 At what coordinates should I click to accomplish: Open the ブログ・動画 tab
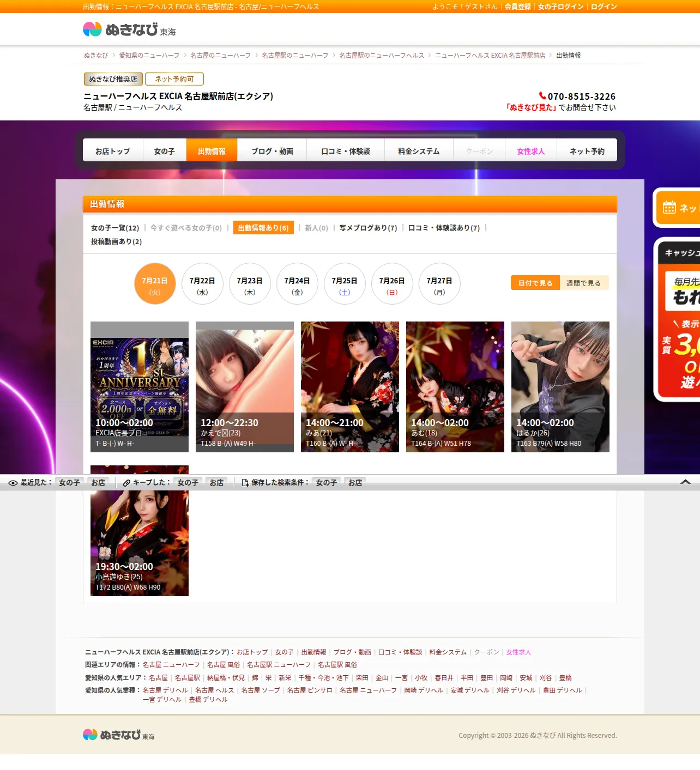click(x=272, y=151)
